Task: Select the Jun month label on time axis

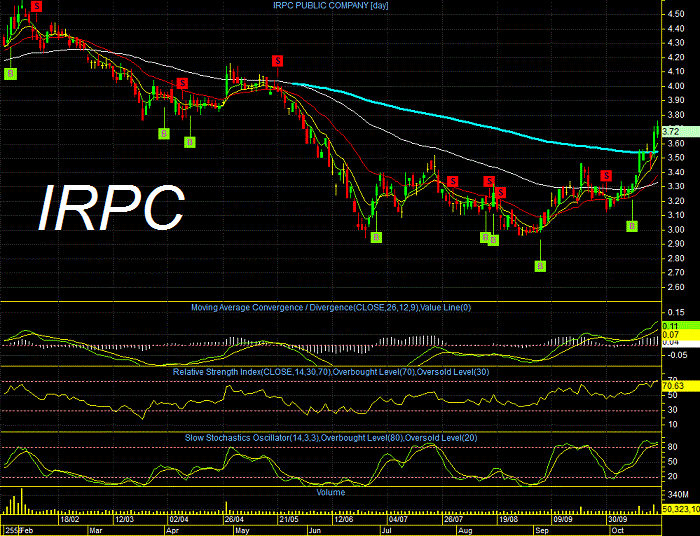Action: point(315,531)
